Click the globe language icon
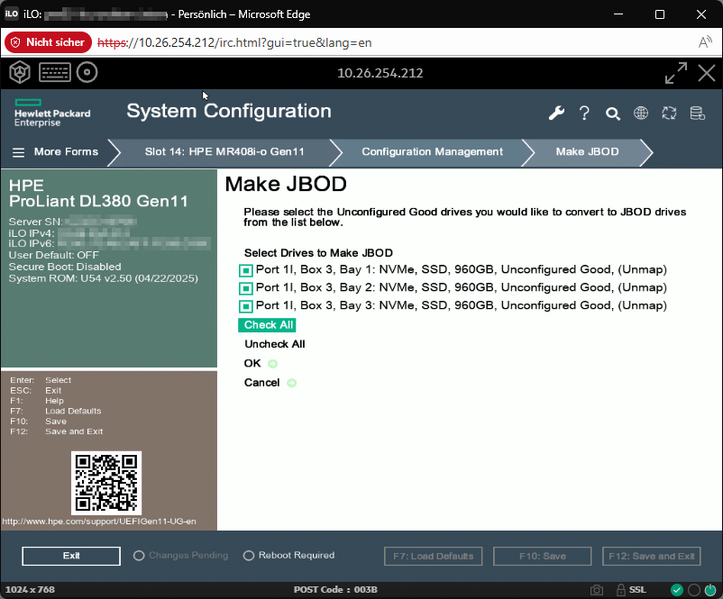 pyautogui.click(x=641, y=113)
